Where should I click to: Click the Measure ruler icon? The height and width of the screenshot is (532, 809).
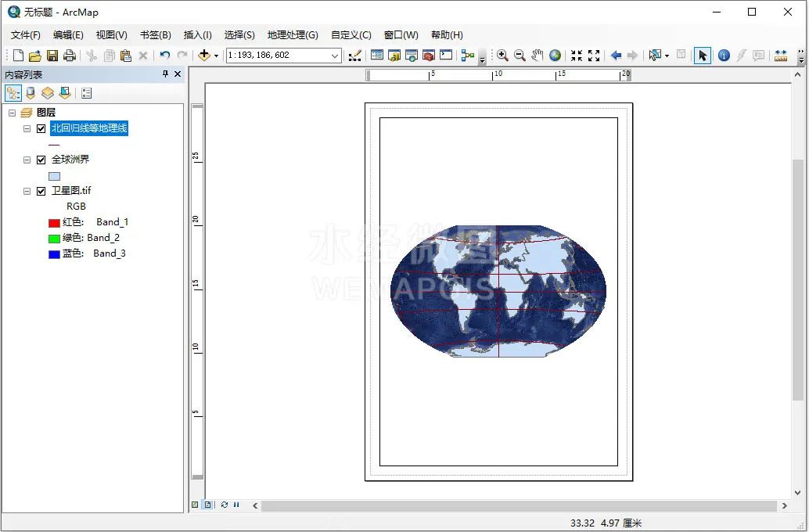[x=782, y=55]
